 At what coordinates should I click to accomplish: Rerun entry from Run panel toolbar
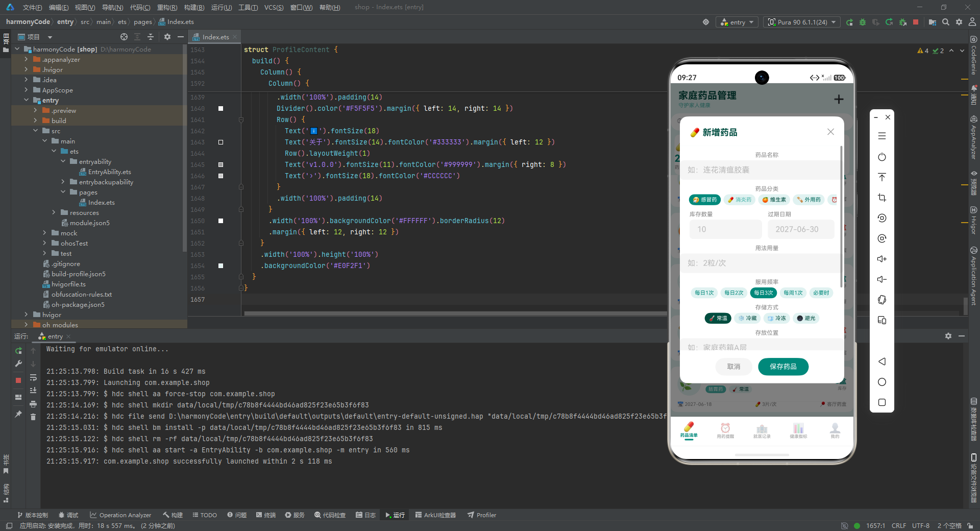18,351
